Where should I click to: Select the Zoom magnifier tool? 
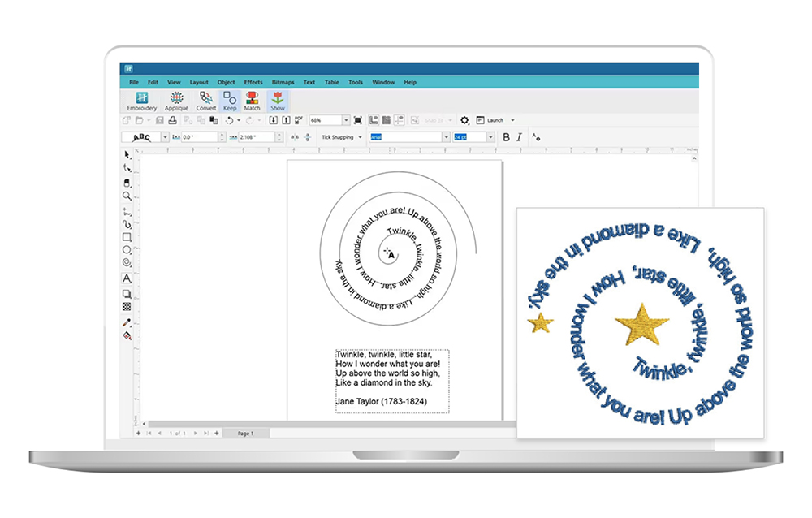point(127,196)
